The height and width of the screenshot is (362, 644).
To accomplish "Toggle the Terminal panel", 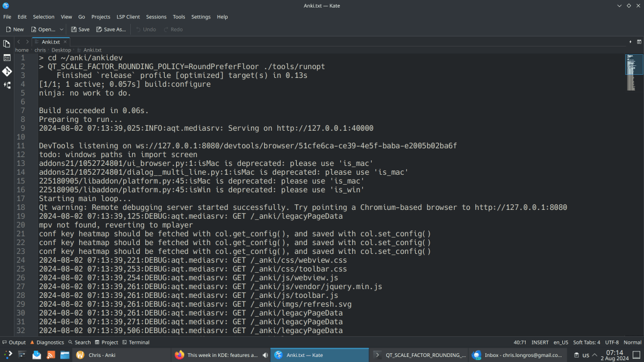I will tap(135, 343).
